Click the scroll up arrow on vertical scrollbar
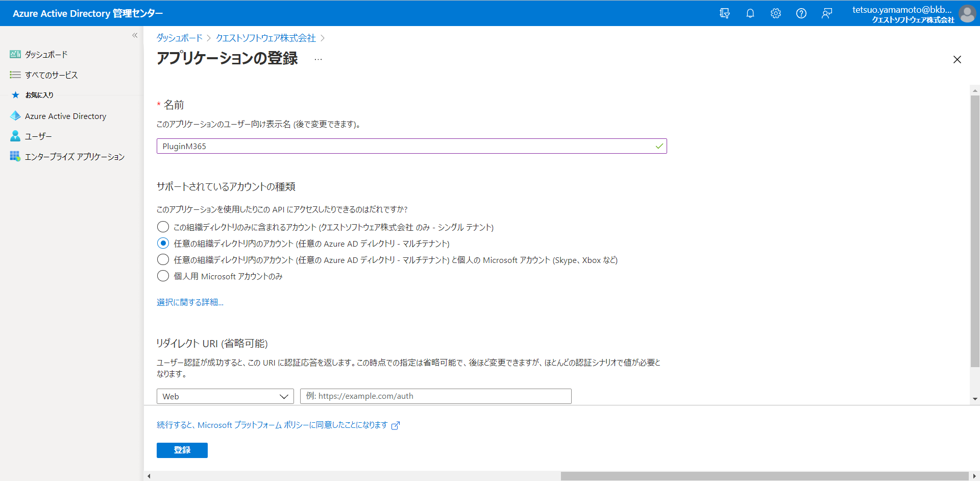Screen dimensions: 980x481 (975, 90)
